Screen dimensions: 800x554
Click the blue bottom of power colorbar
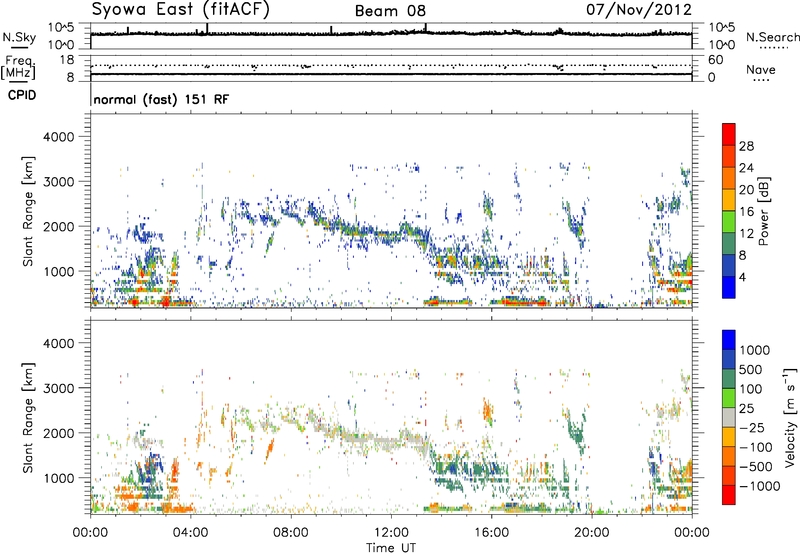[729, 287]
